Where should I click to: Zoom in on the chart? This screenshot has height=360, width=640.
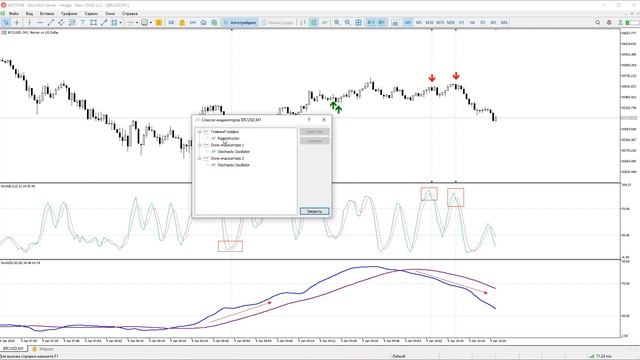[x=337, y=22]
